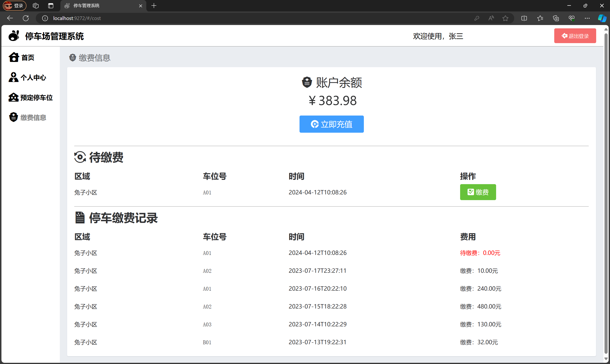Open the workspaces icon in title bar

pyautogui.click(x=36, y=6)
